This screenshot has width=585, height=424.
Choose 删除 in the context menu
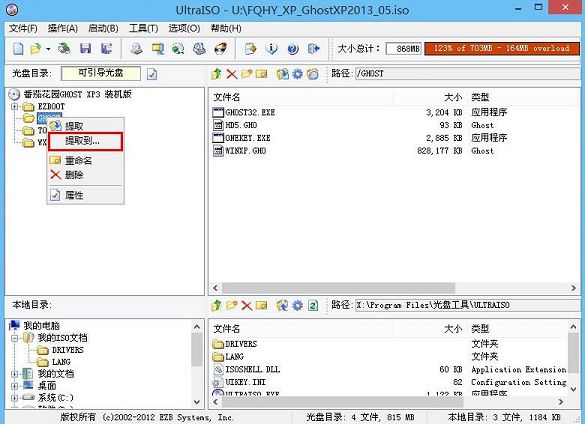85,175
